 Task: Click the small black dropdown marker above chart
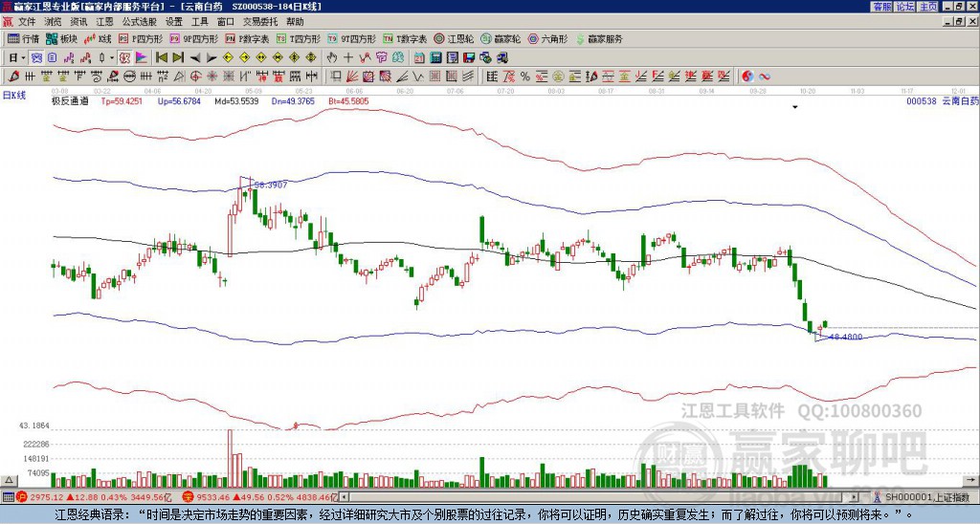(795, 107)
